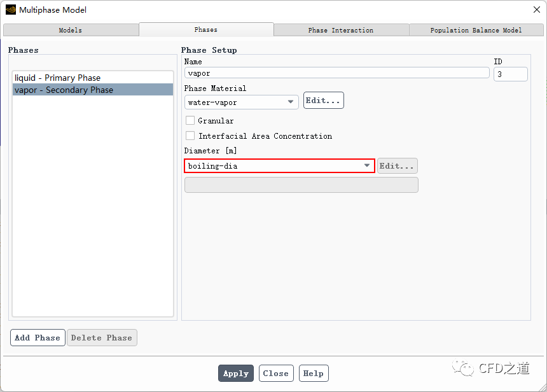
Task: Close the Multiphase Model dialog window
Action: [535, 10]
